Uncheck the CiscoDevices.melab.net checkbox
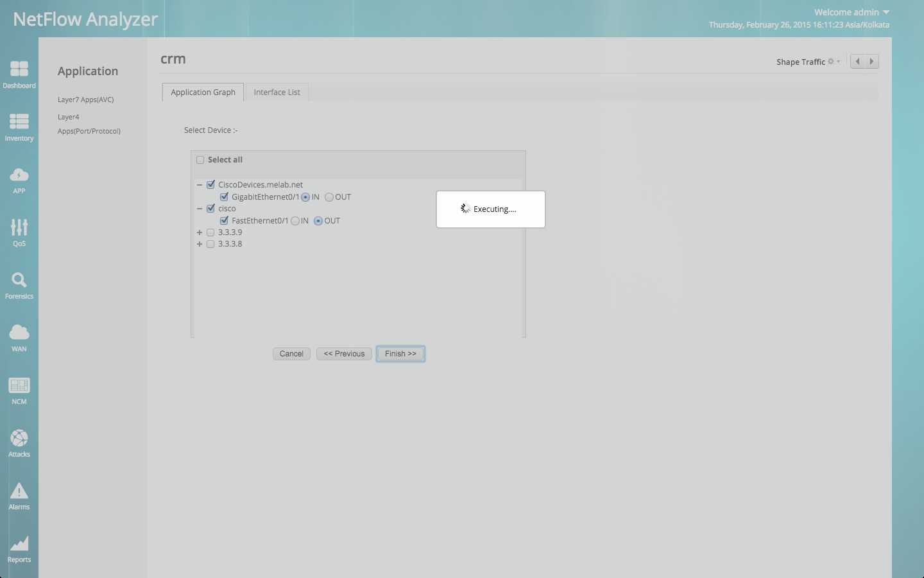This screenshot has height=578, width=924. 210,184
